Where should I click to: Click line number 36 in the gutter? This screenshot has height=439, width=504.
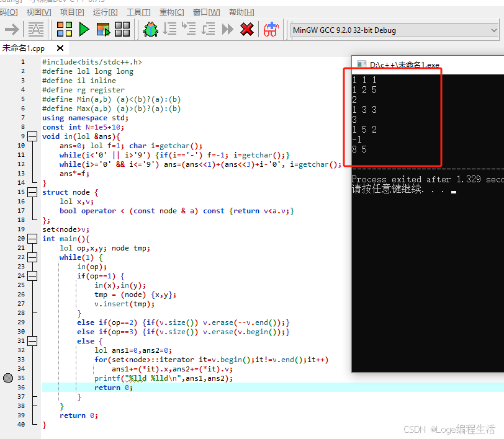click(x=21, y=388)
